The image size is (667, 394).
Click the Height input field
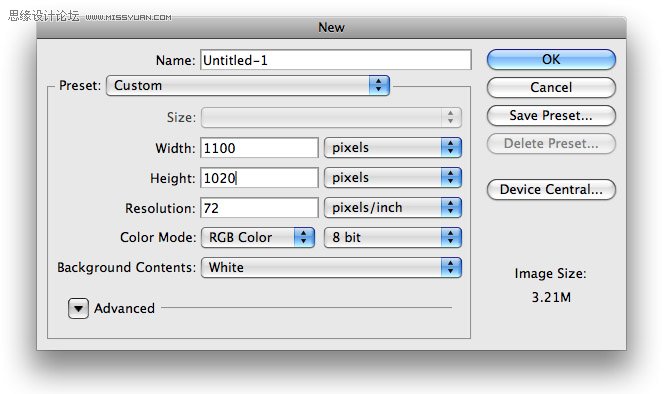(x=259, y=177)
